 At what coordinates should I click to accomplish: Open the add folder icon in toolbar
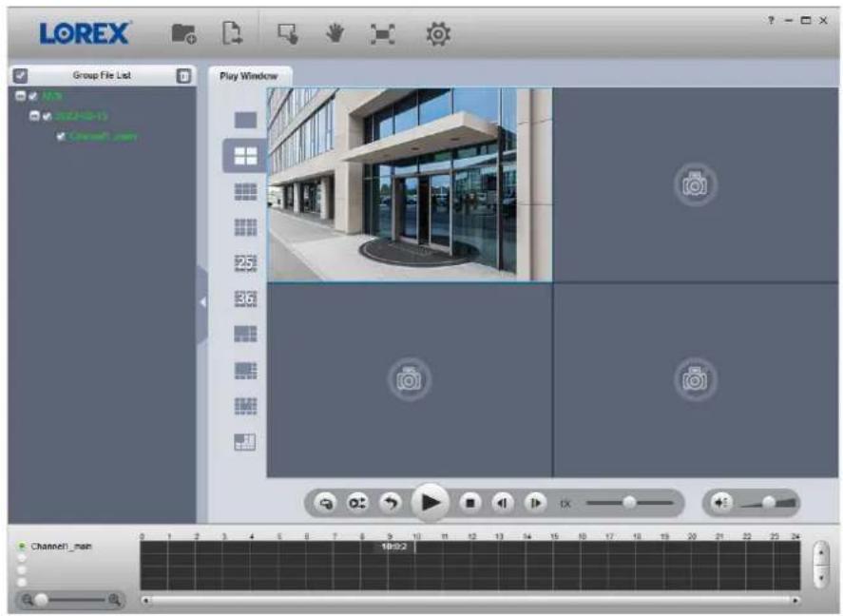coord(183,33)
